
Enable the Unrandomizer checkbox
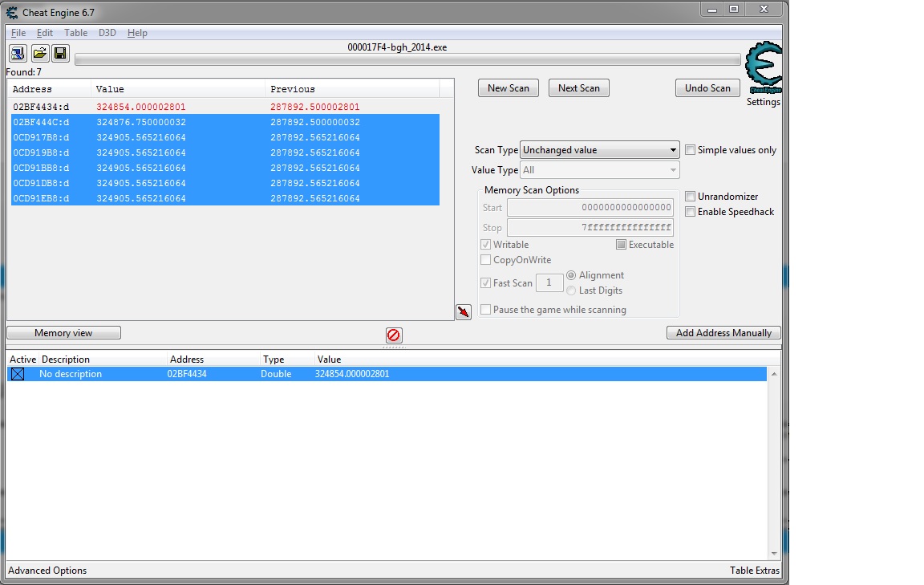[690, 197]
